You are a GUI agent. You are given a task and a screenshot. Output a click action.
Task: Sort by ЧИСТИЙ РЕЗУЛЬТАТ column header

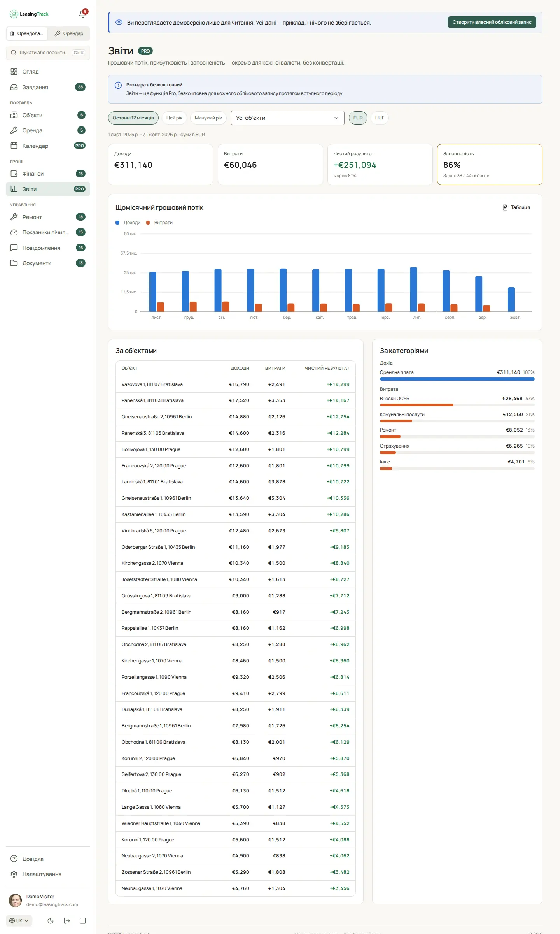pyautogui.click(x=327, y=368)
